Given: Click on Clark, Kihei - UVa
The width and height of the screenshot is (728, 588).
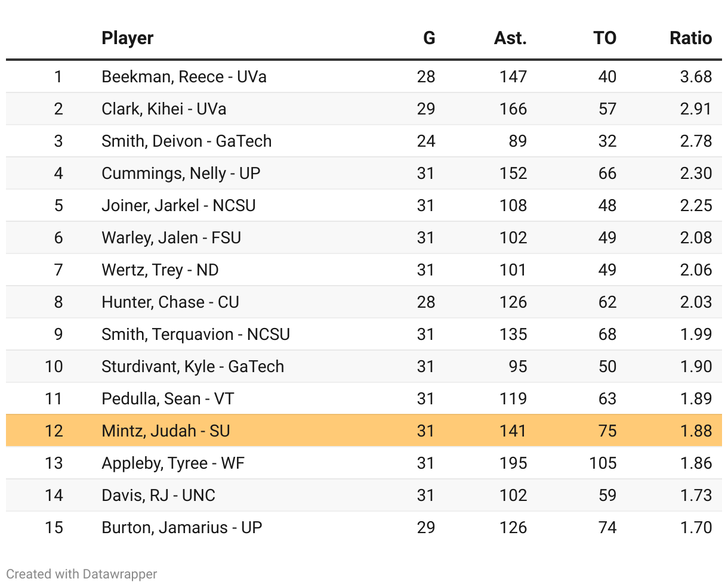Looking at the screenshot, I should [164, 109].
